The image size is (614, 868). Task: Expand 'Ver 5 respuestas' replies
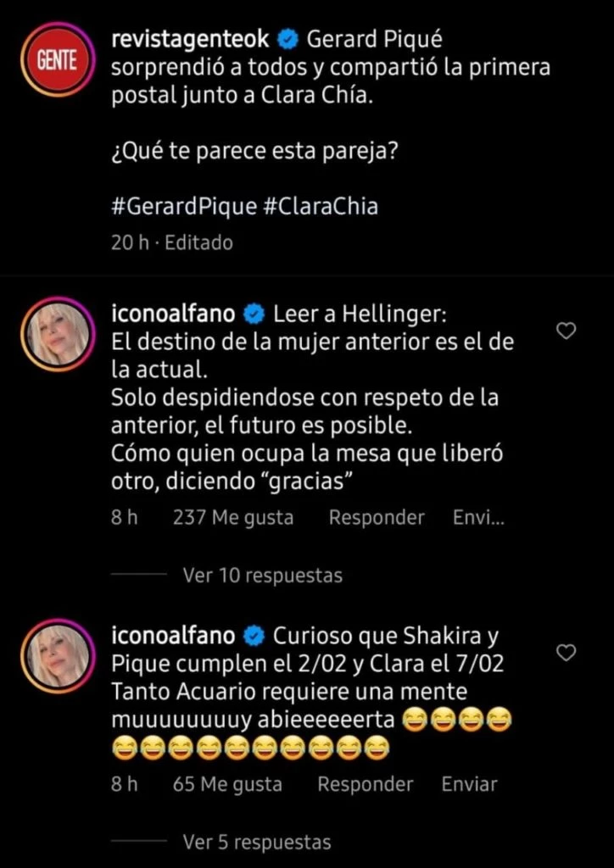[x=256, y=843]
